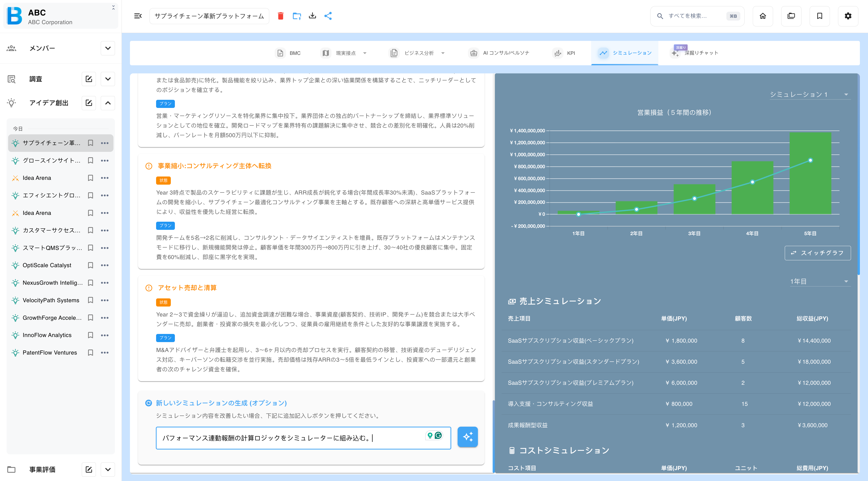Create new アイデア創出 with the edit icon
This screenshot has height=481, width=868.
pyautogui.click(x=89, y=103)
